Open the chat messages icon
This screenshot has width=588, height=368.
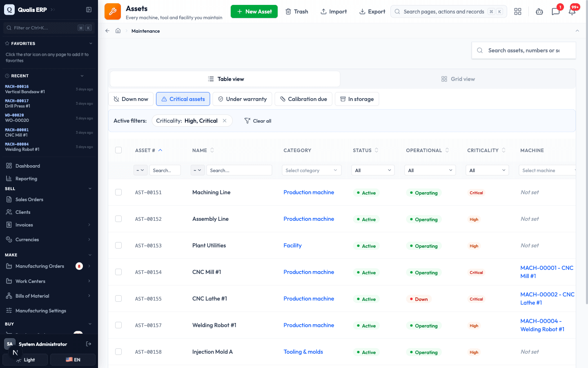click(555, 11)
